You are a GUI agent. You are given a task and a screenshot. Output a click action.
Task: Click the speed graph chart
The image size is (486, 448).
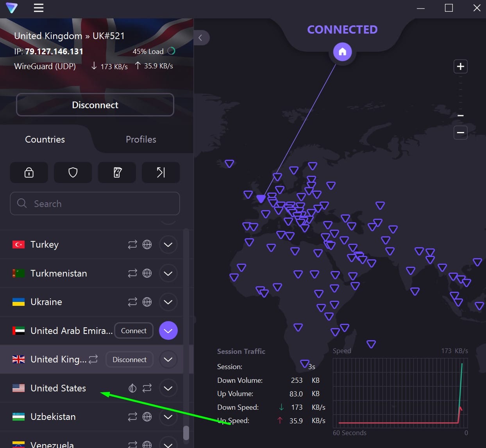click(x=400, y=393)
